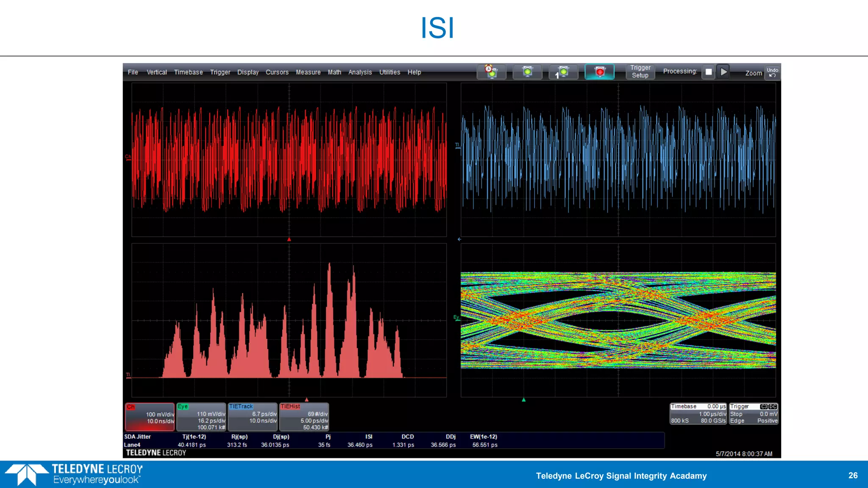Open the red Ch channel descriptor box
The height and width of the screenshot is (488, 868).
tap(150, 417)
